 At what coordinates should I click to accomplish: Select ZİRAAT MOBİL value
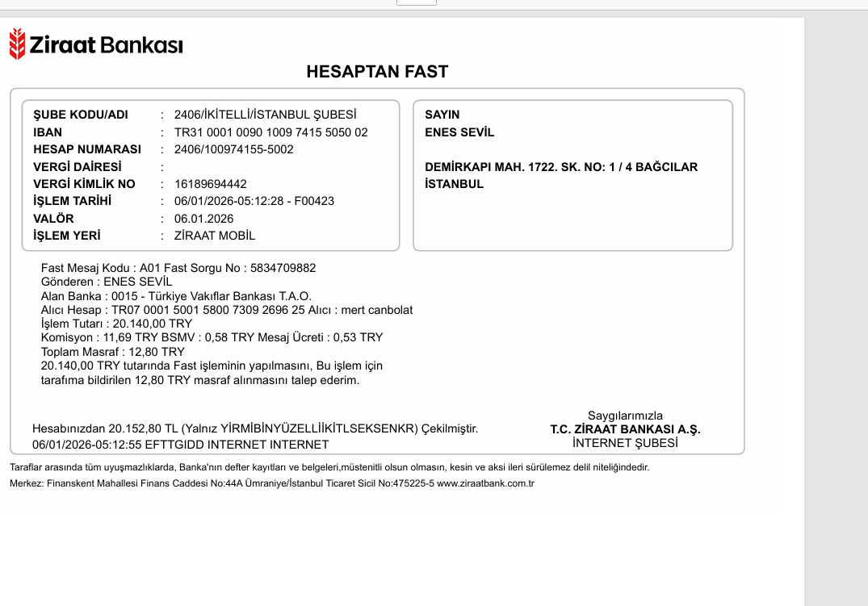click(x=215, y=235)
